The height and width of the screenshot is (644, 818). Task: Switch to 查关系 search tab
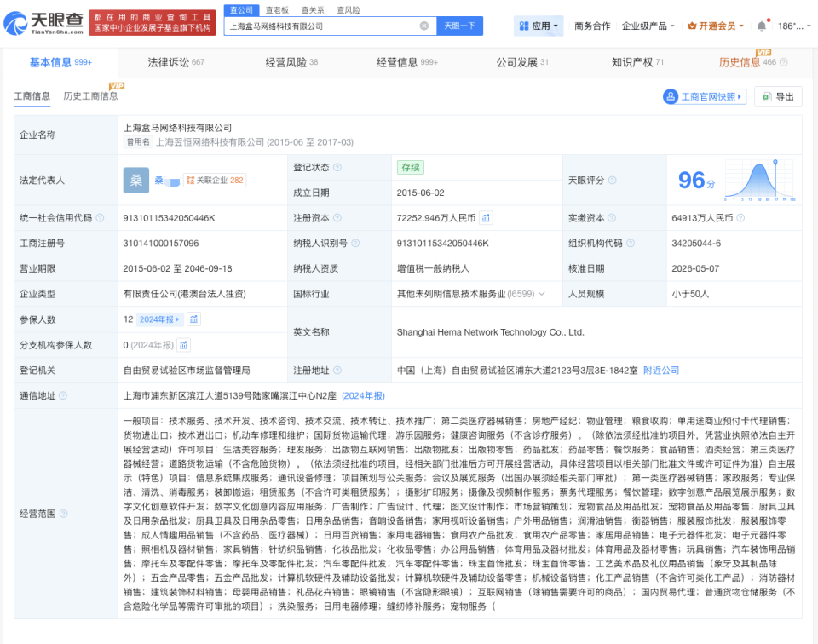[313, 10]
